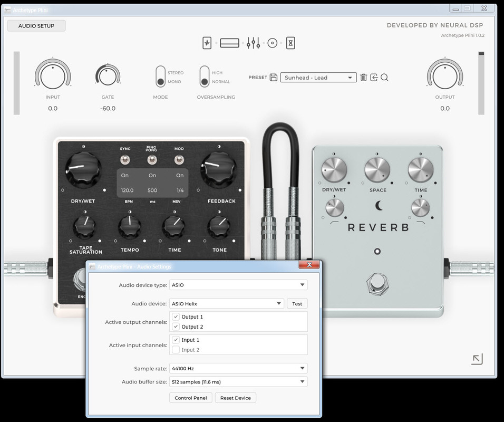504x422 pixels.
Task: Open the Audio buffer size dropdown
Action: [x=238, y=382]
